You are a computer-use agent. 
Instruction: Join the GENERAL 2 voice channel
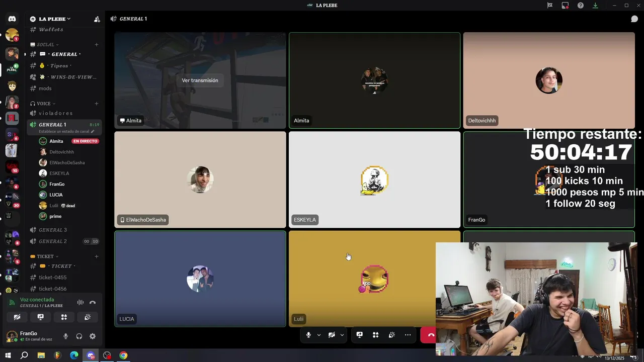tap(64, 241)
